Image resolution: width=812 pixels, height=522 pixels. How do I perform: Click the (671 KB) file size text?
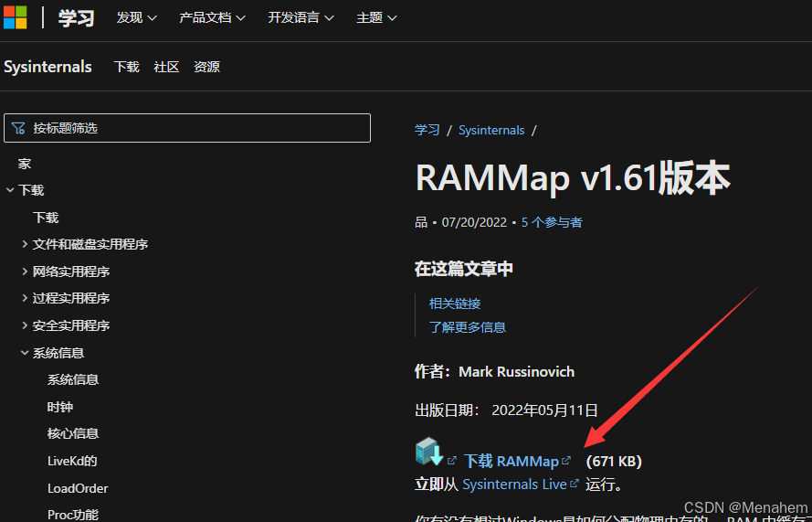(614, 461)
